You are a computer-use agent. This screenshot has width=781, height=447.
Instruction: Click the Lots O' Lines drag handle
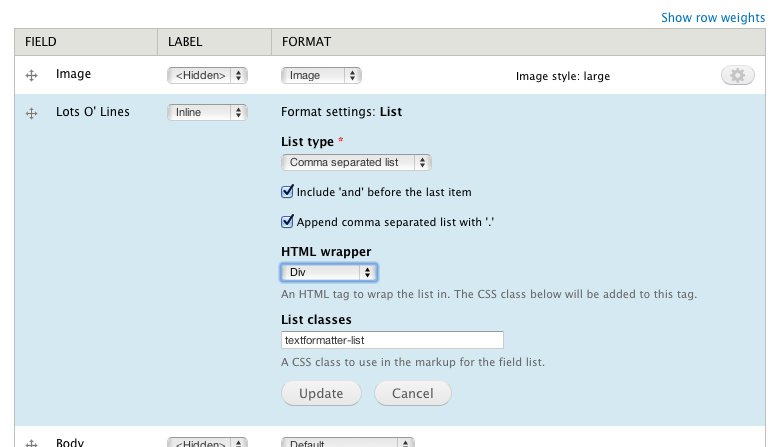tap(31, 113)
